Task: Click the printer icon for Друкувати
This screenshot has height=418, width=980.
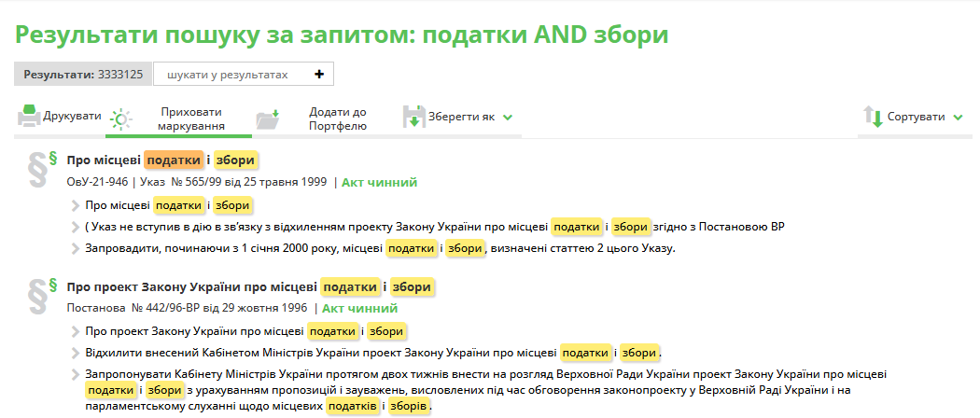Action: tap(28, 117)
